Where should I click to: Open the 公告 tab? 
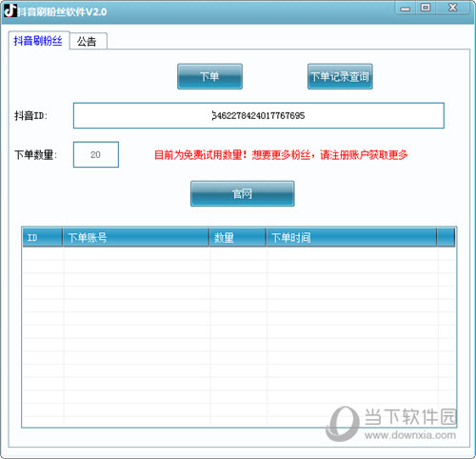pos(88,41)
